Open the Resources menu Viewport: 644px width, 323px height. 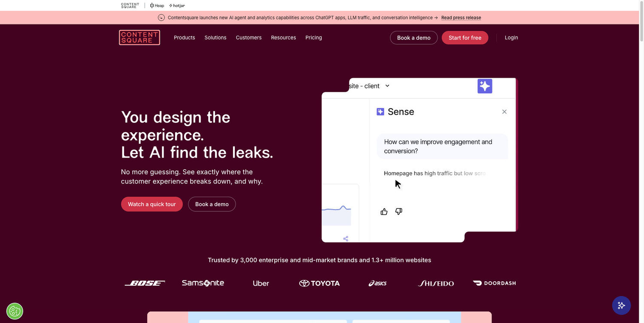point(283,37)
